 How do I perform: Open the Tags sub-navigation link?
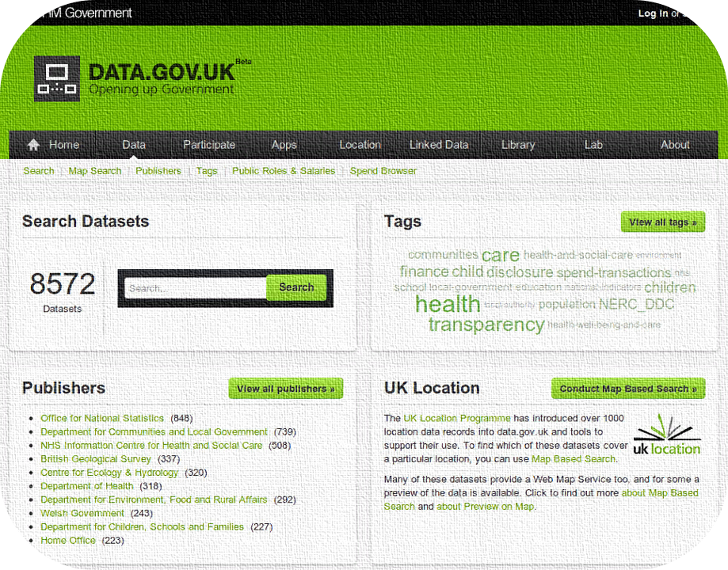click(x=207, y=171)
